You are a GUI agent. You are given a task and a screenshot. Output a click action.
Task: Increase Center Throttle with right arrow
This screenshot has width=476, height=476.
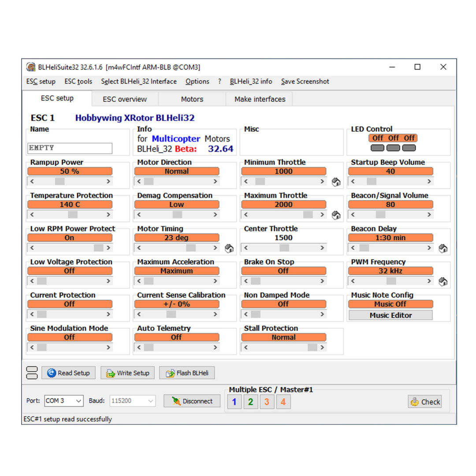(322, 248)
